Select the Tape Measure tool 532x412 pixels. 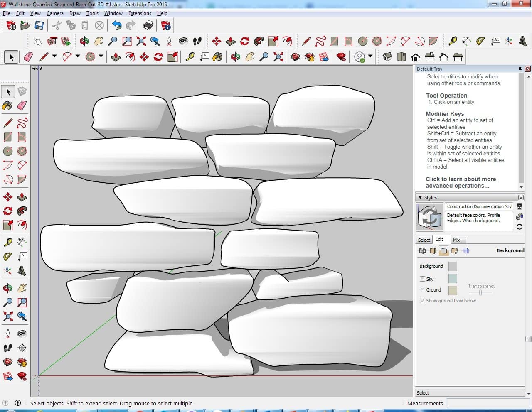click(7, 242)
